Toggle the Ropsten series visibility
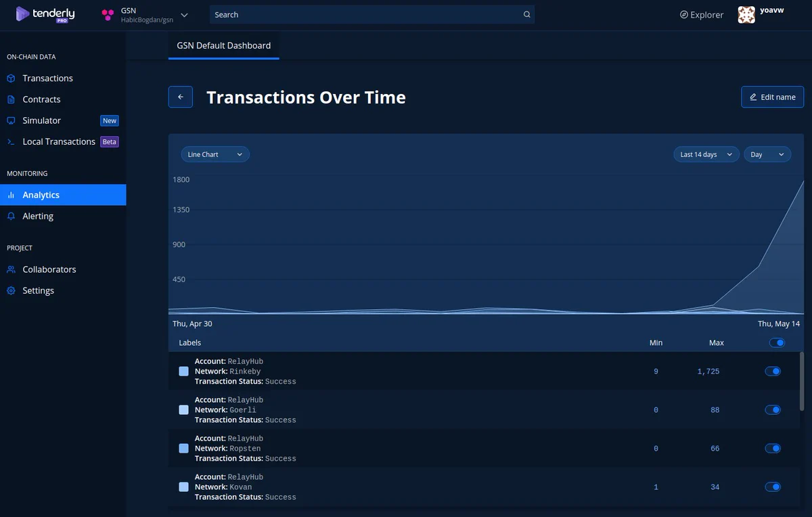The height and width of the screenshot is (517, 812). tap(773, 448)
